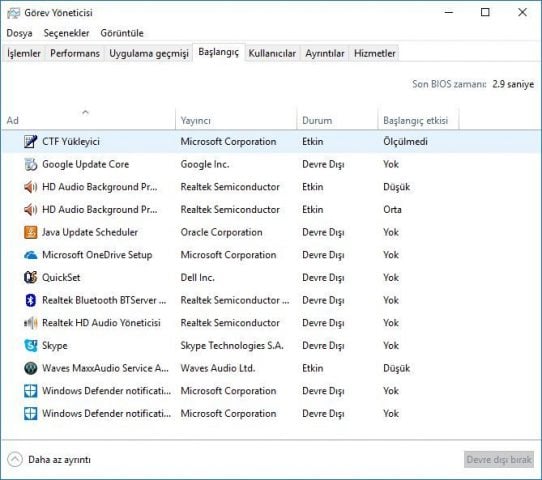542x480 pixels.
Task: Close the Görev Yöneticisi window
Action: 522,13
